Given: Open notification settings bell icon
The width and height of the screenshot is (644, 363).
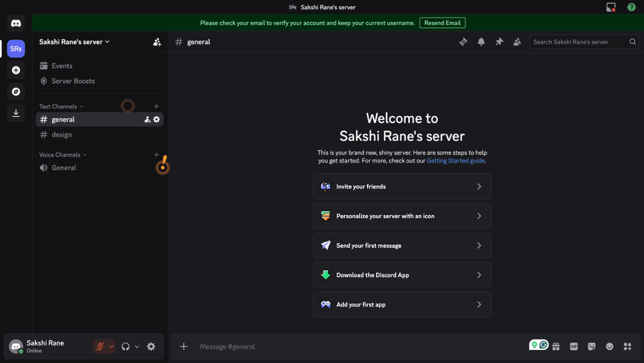Looking at the screenshot, I should coord(481,42).
